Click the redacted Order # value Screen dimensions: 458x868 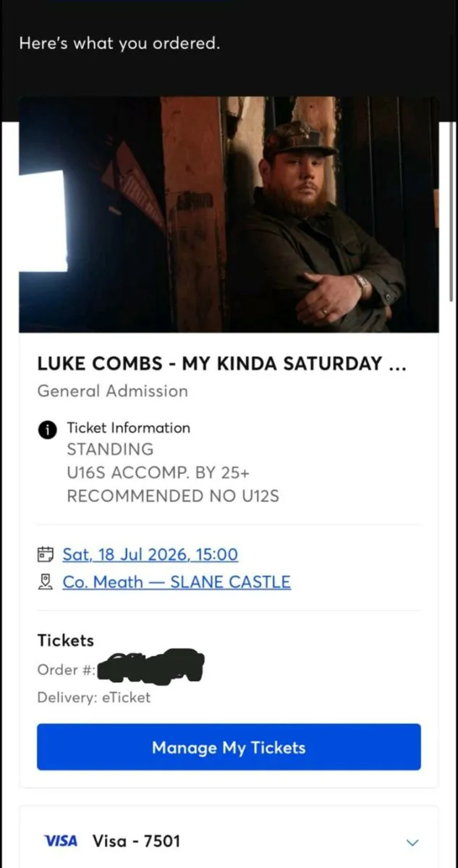(x=150, y=668)
